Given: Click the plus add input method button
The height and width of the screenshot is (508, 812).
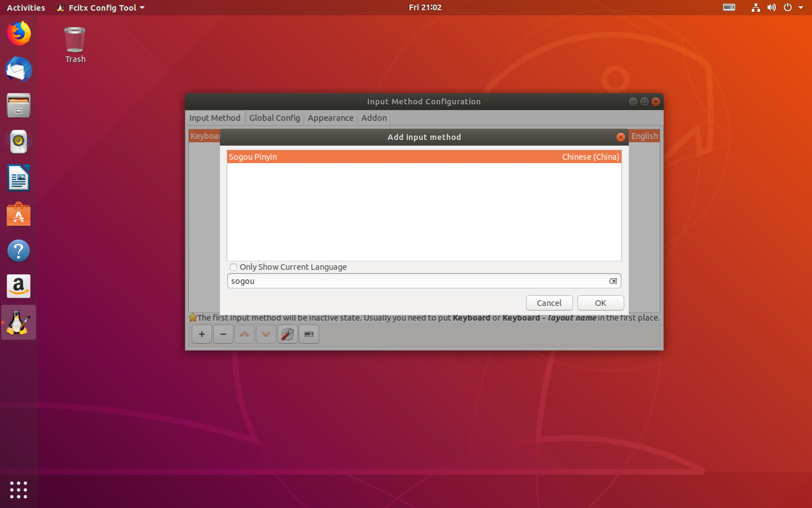Looking at the screenshot, I should tap(202, 334).
